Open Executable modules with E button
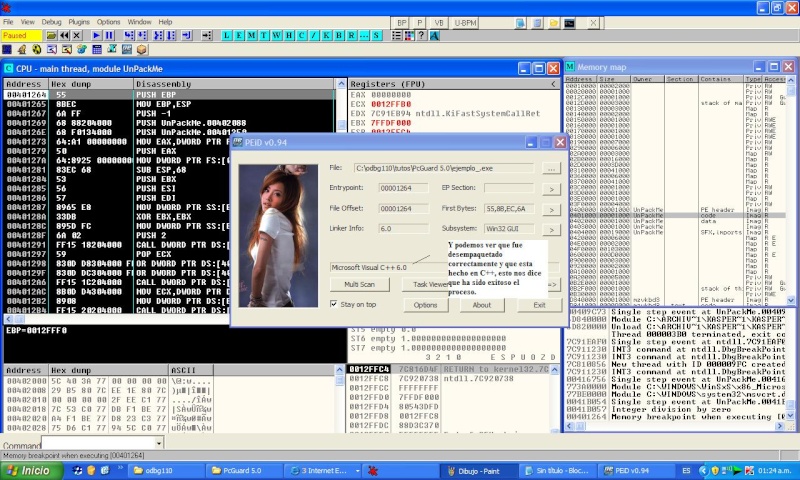This screenshot has width=800, height=480. [239, 35]
